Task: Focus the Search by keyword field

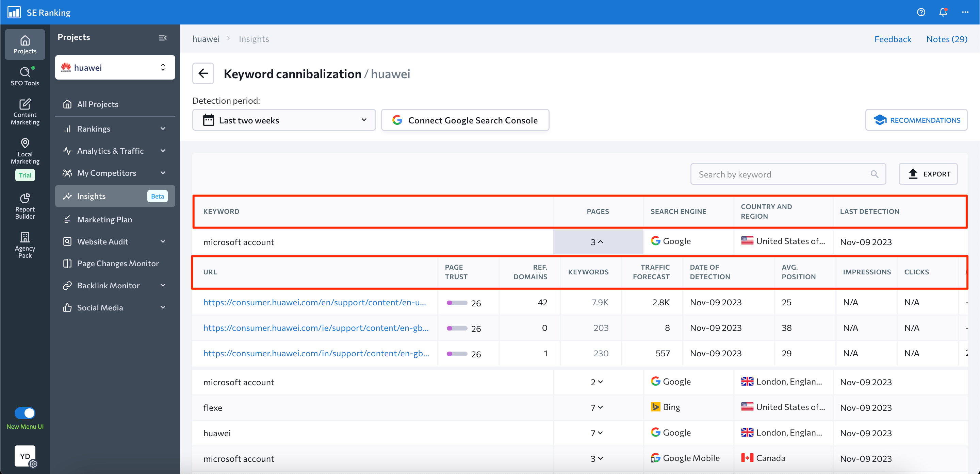Action: coord(788,174)
